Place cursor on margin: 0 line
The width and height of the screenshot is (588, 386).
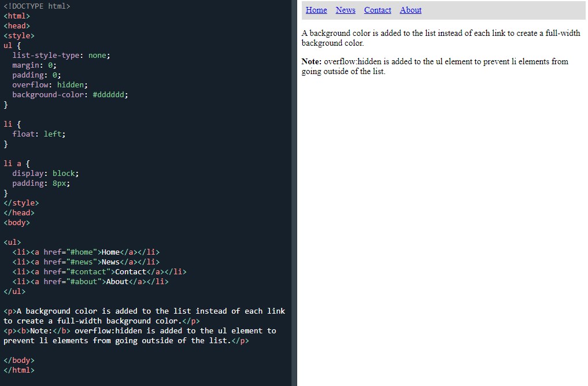click(34, 65)
